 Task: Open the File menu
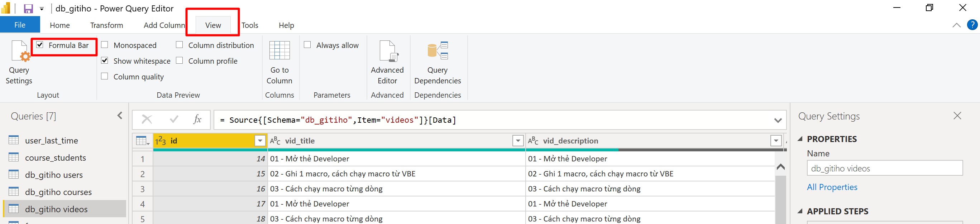(x=20, y=25)
